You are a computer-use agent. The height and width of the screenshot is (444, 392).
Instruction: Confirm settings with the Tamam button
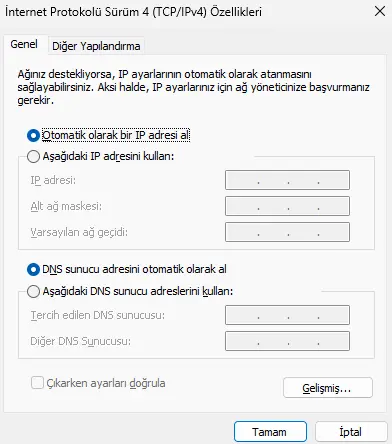(270, 432)
